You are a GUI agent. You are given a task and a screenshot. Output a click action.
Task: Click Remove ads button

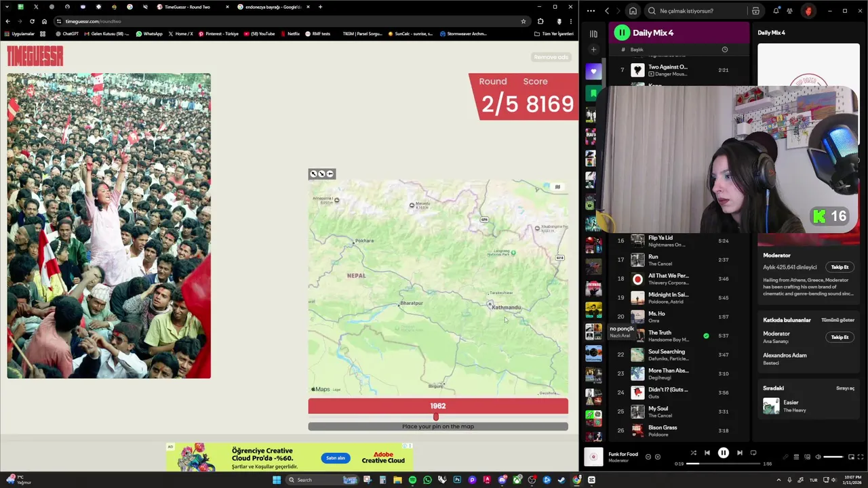pos(551,57)
